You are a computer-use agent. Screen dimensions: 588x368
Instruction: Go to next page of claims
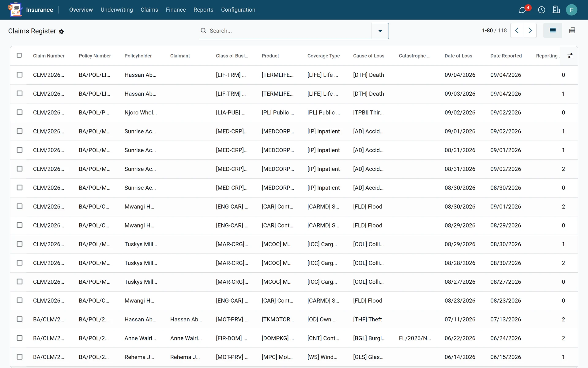point(530,30)
